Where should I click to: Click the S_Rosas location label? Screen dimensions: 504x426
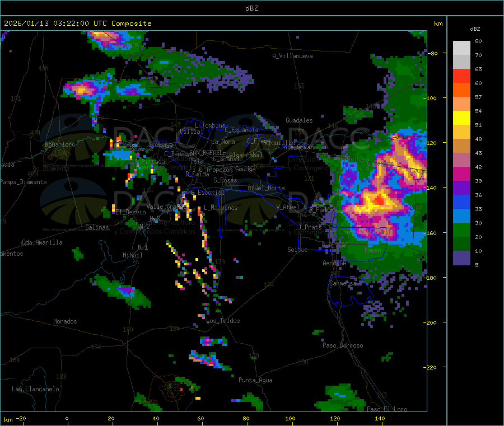click(225, 180)
